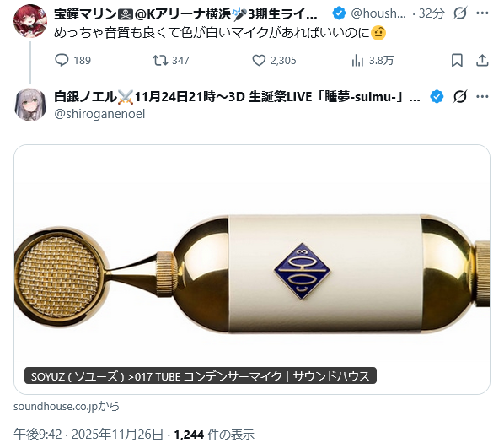The image size is (504, 448).
Task: Click the 32分 timestamp on first tweet
Action: click(x=432, y=13)
